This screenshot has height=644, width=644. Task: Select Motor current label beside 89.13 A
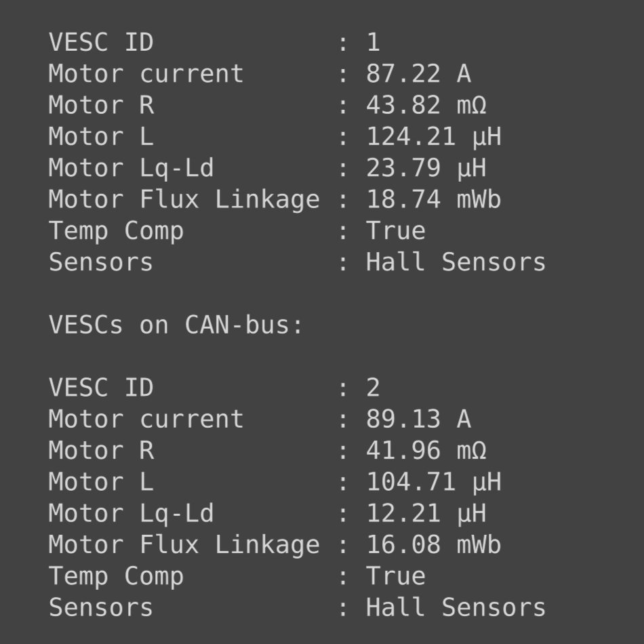coord(146,419)
